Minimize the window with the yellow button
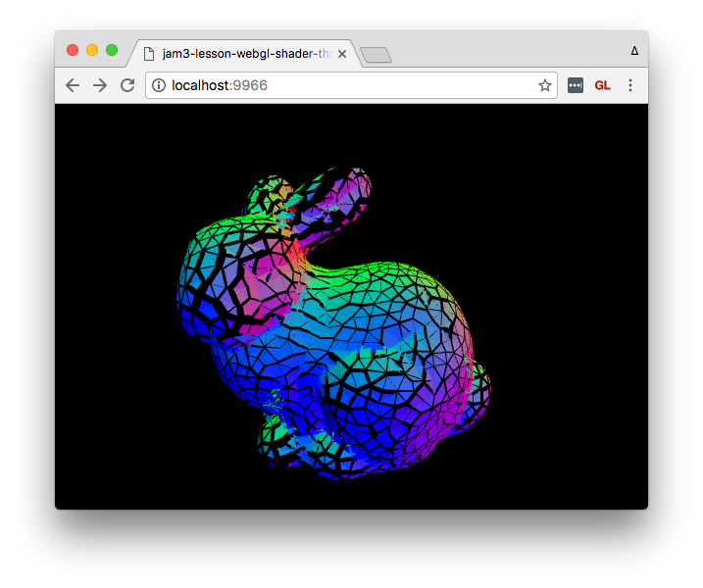 [92, 50]
